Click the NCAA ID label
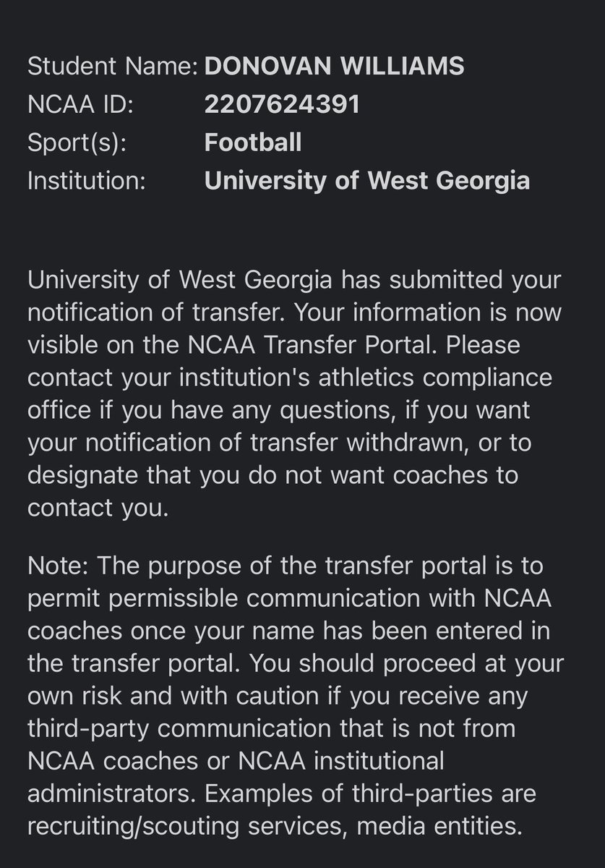The width and height of the screenshot is (605, 868). pos(80,104)
